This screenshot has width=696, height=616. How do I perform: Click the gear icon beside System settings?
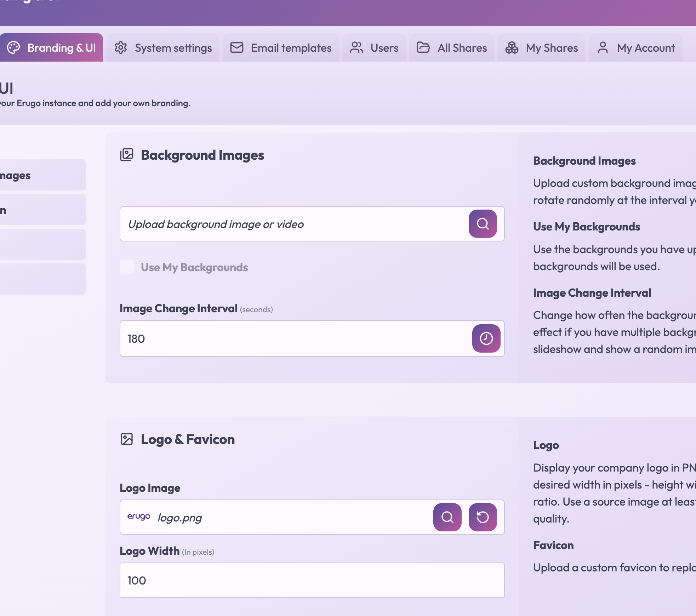click(121, 47)
